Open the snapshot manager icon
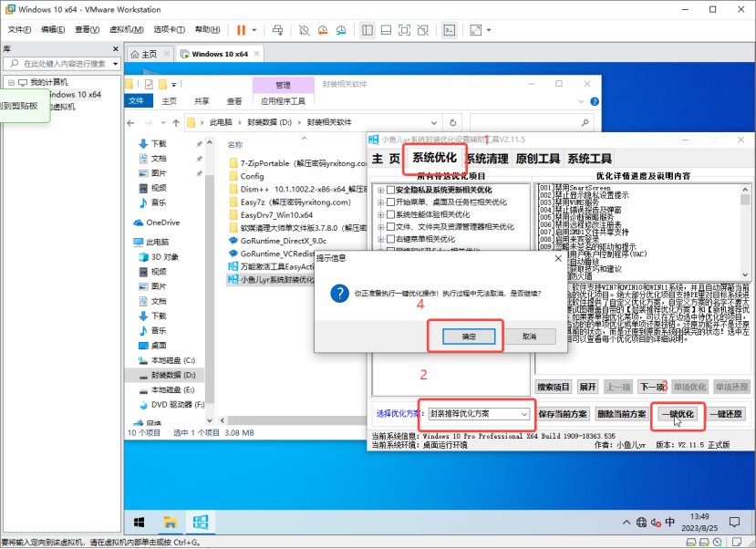 (341, 30)
